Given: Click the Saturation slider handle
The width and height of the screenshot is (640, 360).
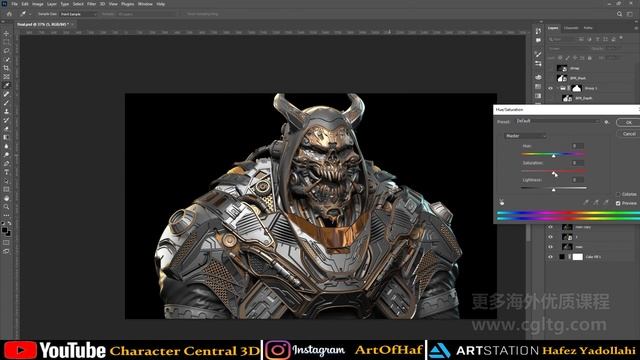Looking at the screenshot, I should [553, 173].
